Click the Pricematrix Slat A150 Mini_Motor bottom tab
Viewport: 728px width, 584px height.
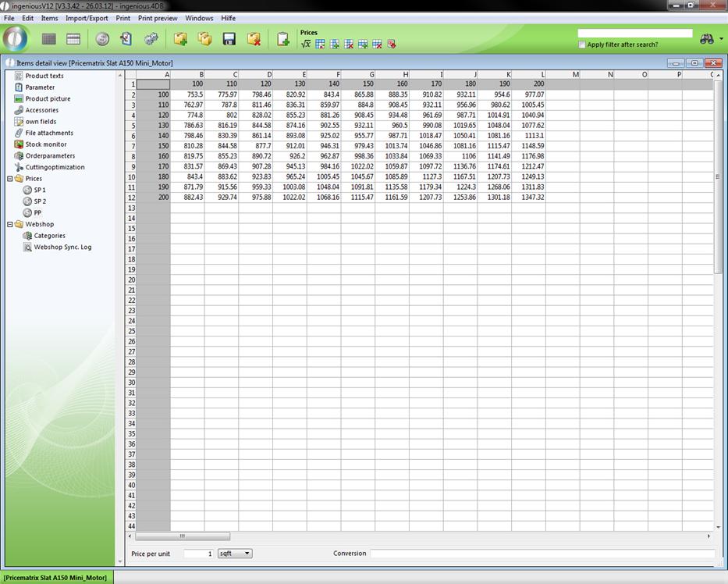(56, 578)
